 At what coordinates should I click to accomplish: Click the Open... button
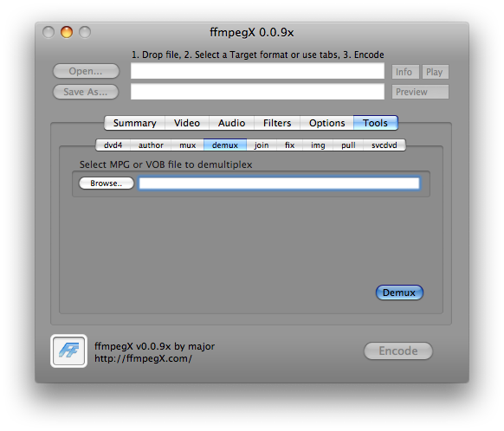(x=86, y=71)
